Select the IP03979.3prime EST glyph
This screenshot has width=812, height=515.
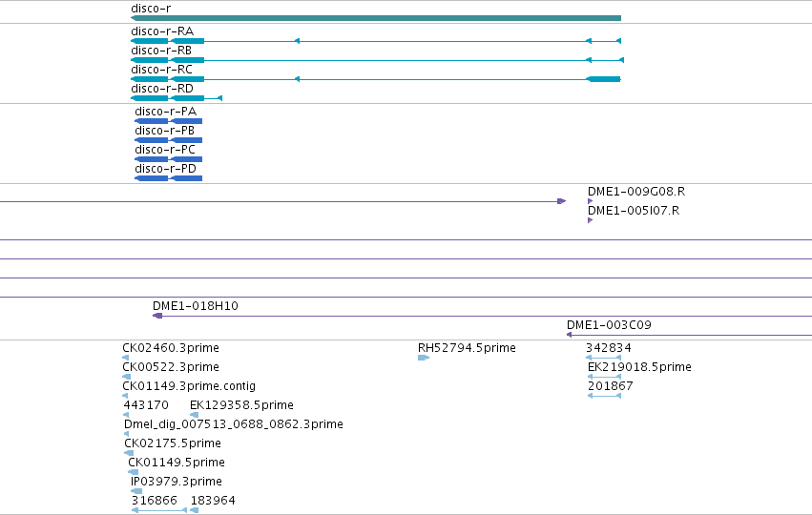point(136,491)
